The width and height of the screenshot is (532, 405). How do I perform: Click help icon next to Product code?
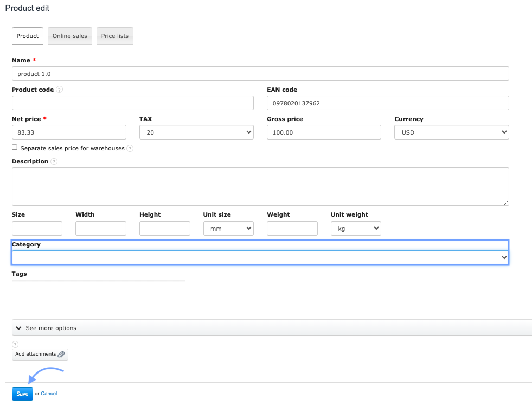59,90
